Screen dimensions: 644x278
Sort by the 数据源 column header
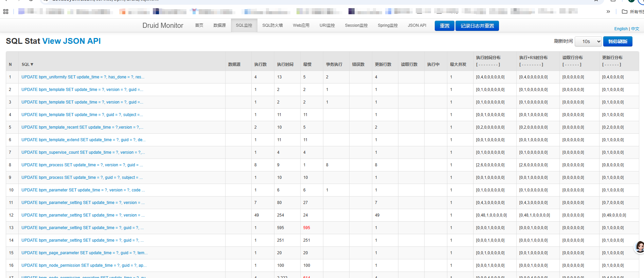(234, 64)
